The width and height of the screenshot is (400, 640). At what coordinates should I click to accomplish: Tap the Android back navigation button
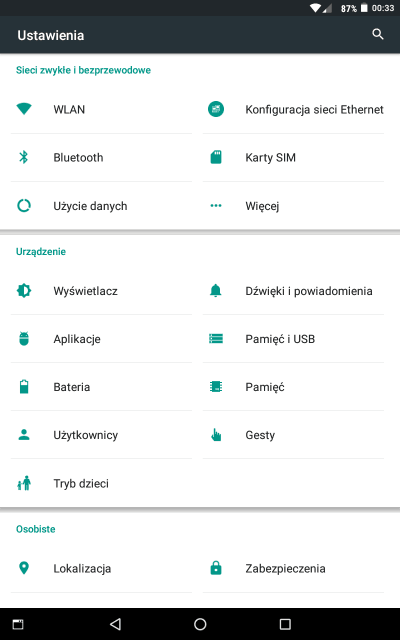[116, 624]
